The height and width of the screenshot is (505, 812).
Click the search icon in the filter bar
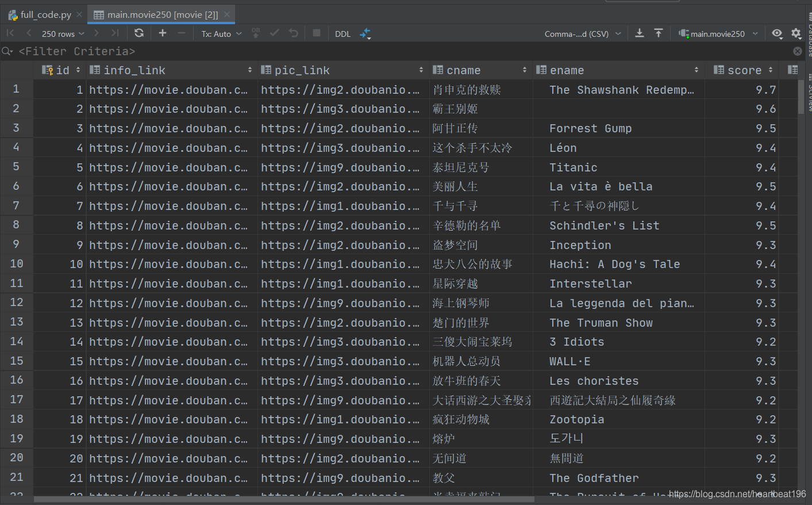point(7,51)
